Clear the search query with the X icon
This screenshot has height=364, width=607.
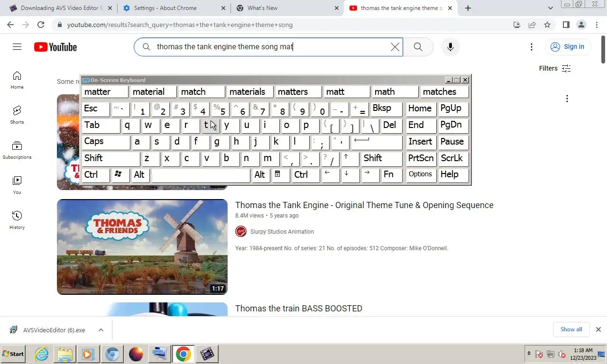[x=395, y=47]
